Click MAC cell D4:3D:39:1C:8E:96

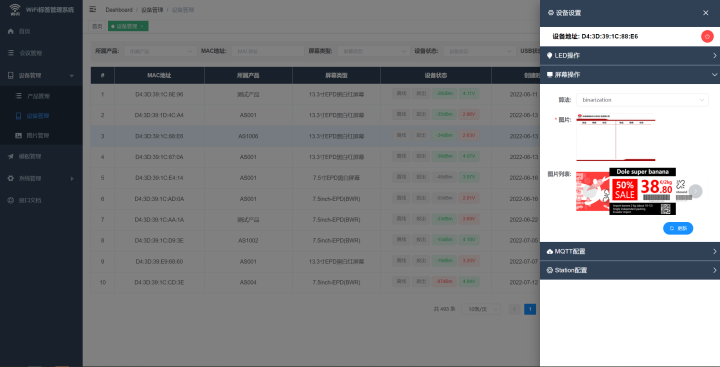pyautogui.click(x=159, y=94)
